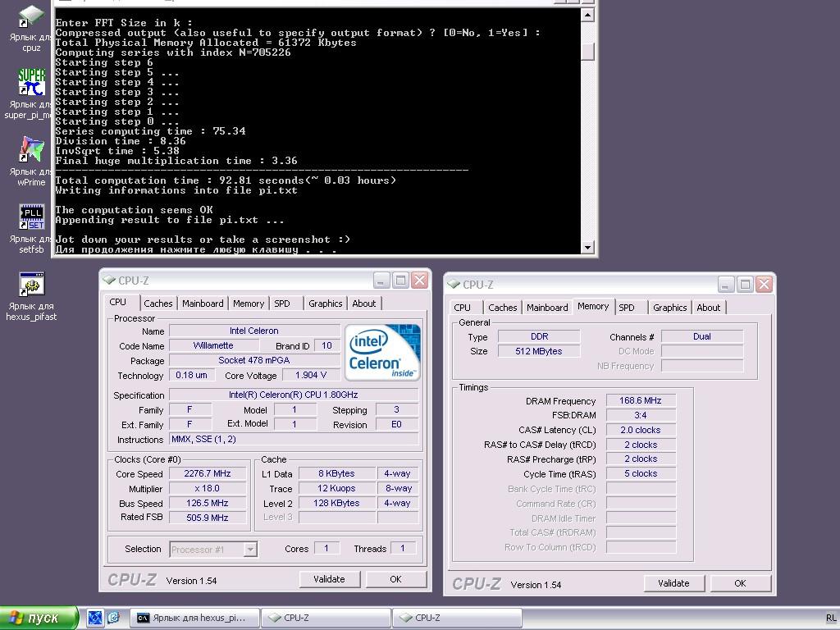Open the wPrime desktop shortcut icon
The height and width of the screenshot is (630, 840).
[x=31, y=149]
